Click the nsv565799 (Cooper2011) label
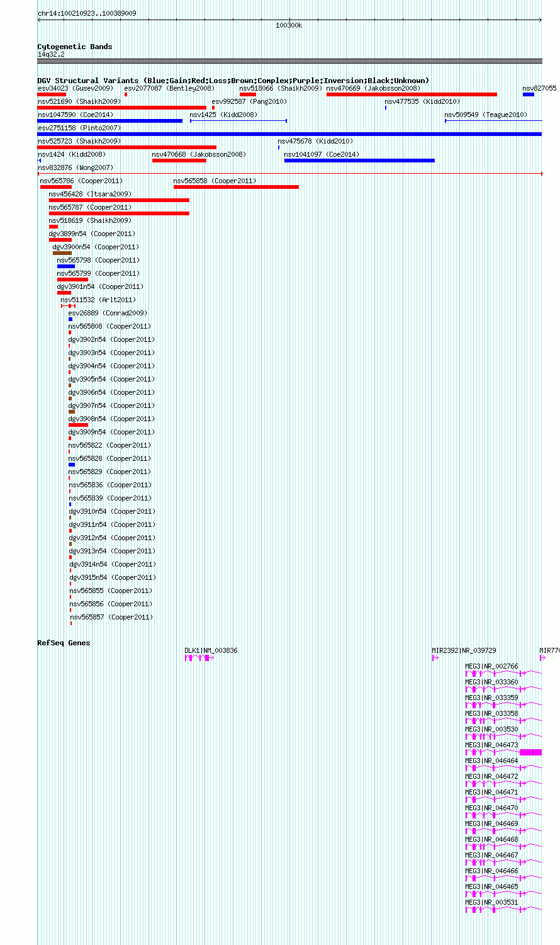Image resolution: width=560 pixels, height=945 pixels. [99, 273]
